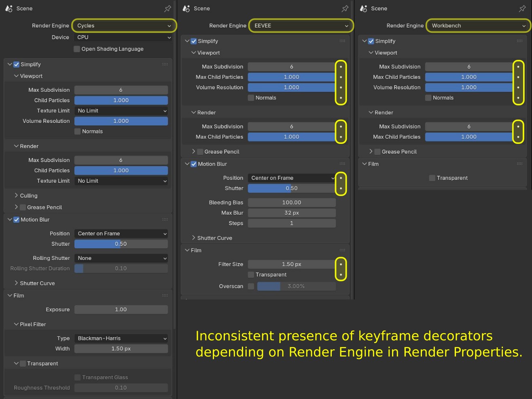Click the Scene icon in the EEVEE panel header

pyautogui.click(x=187, y=8)
